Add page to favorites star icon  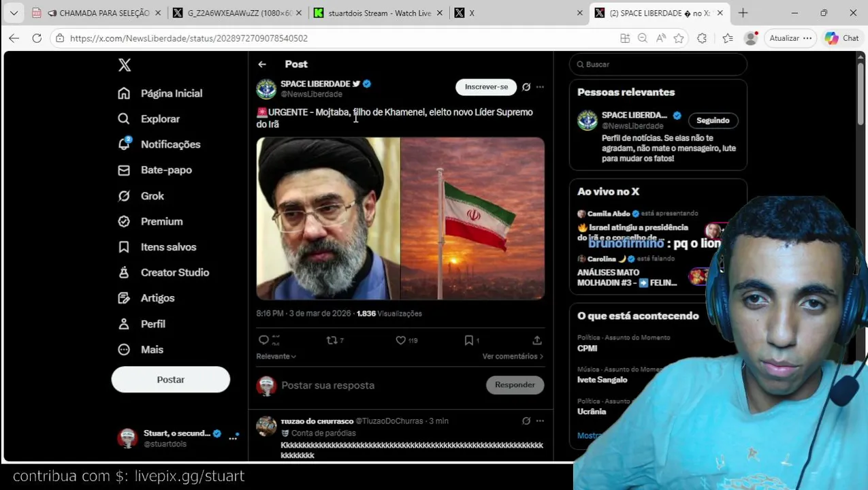pos(679,38)
